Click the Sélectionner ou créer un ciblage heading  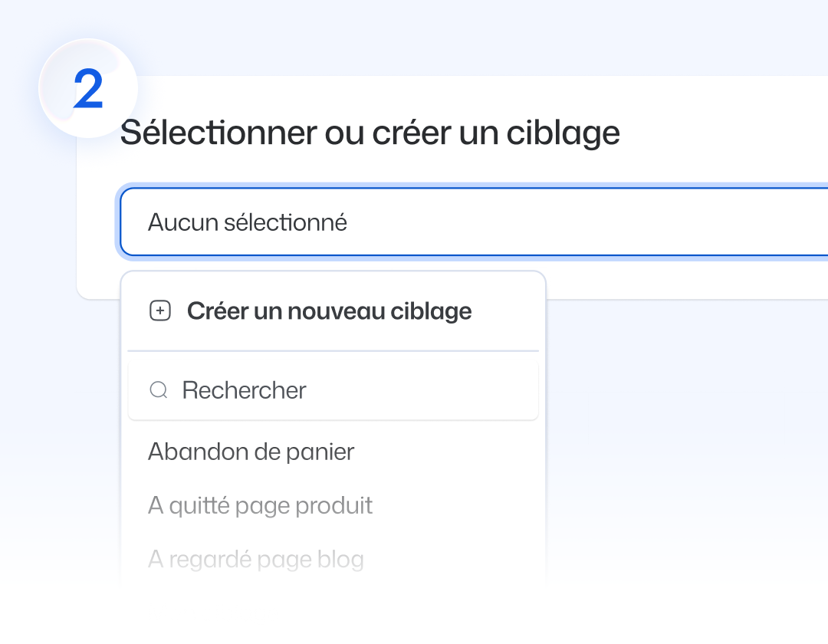(x=370, y=132)
